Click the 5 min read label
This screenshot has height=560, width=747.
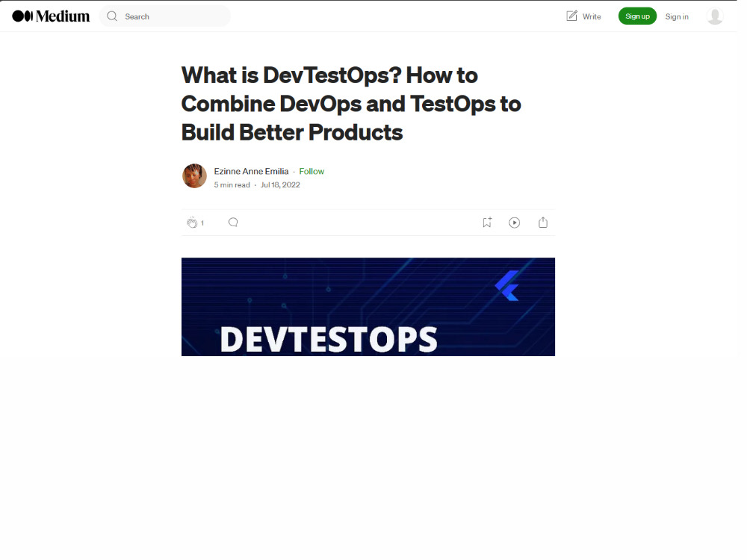pyautogui.click(x=232, y=184)
